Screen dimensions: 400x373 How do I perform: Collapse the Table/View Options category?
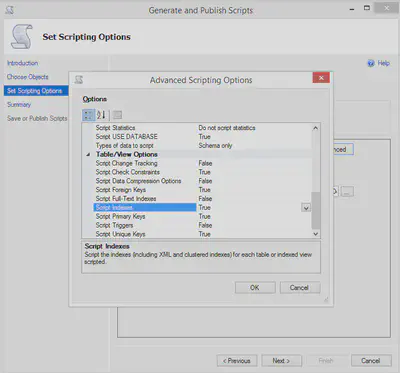(88, 155)
